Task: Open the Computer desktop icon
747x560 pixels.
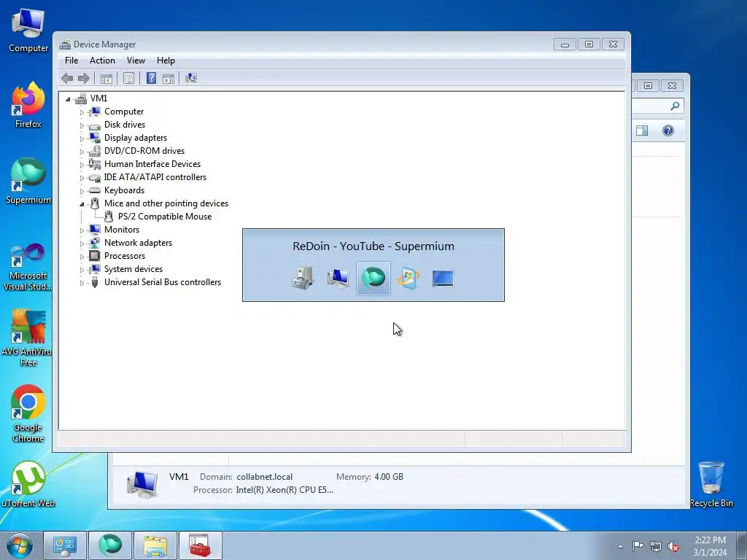Action: (x=28, y=29)
